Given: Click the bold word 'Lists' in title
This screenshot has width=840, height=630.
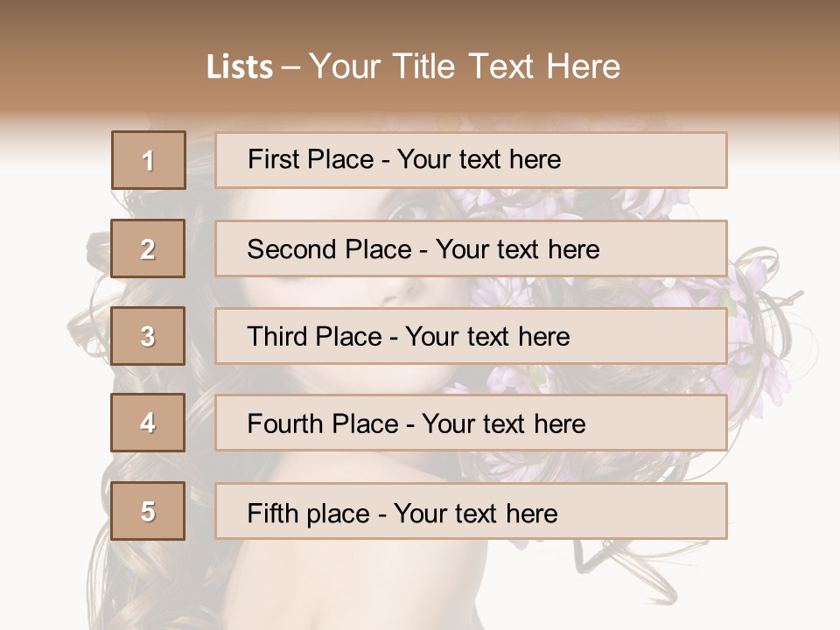Looking at the screenshot, I should [x=240, y=66].
